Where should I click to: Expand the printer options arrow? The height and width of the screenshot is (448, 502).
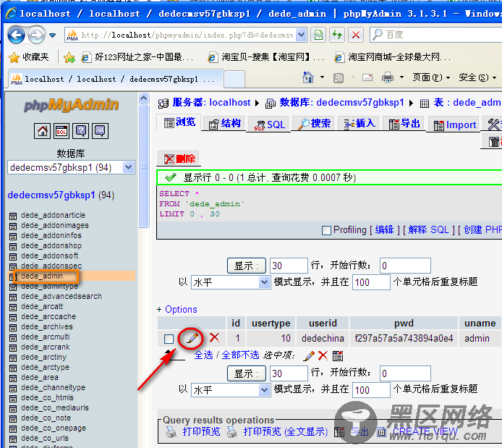[401, 77]
